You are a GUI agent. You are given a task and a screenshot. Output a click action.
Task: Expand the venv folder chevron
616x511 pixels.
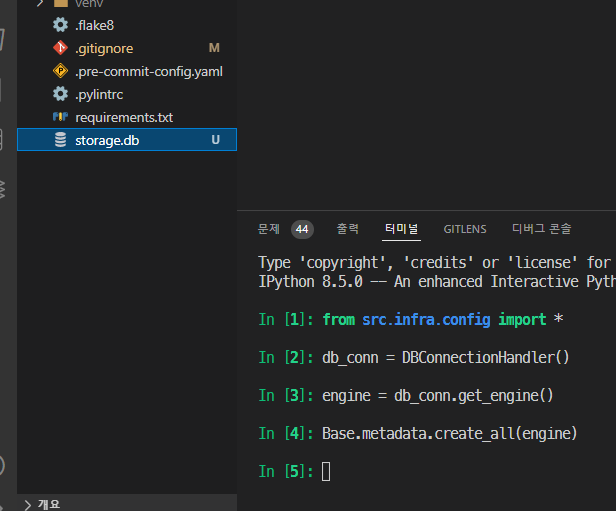pyautogui.click(x=40, y=4)
